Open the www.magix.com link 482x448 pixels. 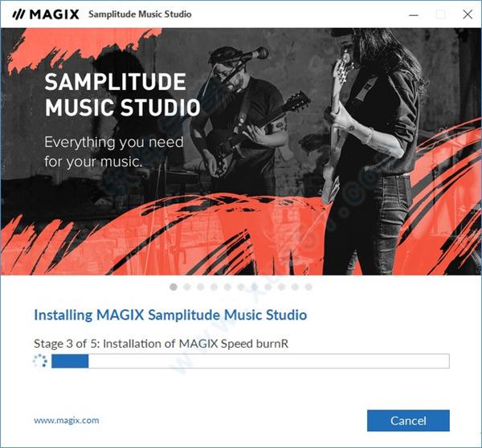click(67, 420)
